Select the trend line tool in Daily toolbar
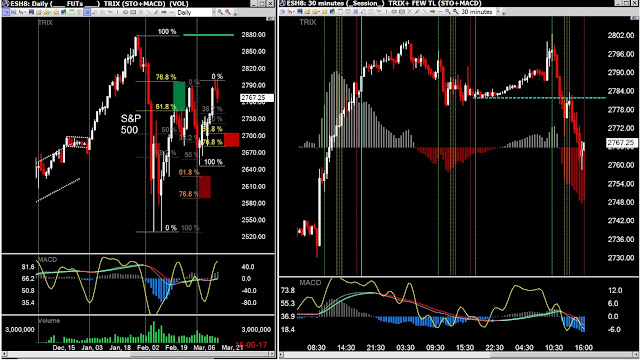 [149, 12]
